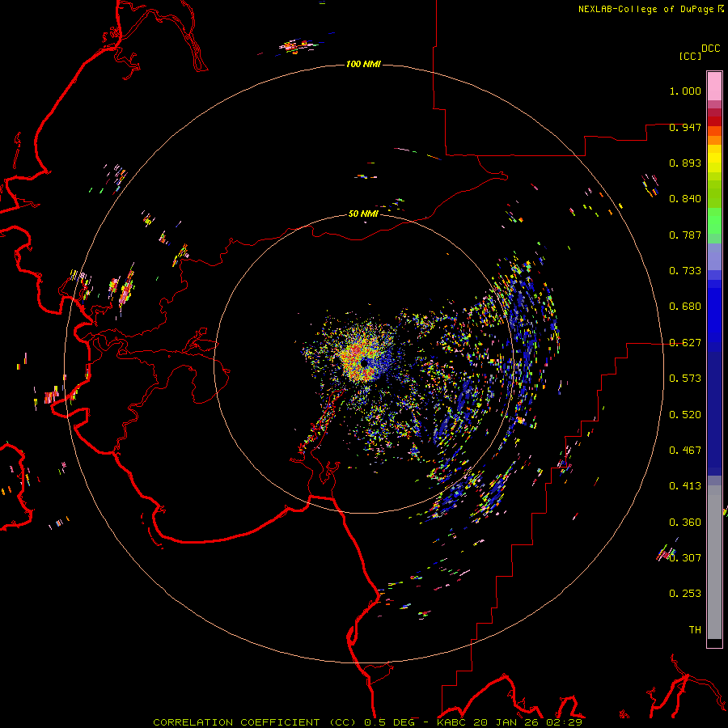
Task: Click the NEXLAB-College of DuPage title text
Action: point(645,9)
